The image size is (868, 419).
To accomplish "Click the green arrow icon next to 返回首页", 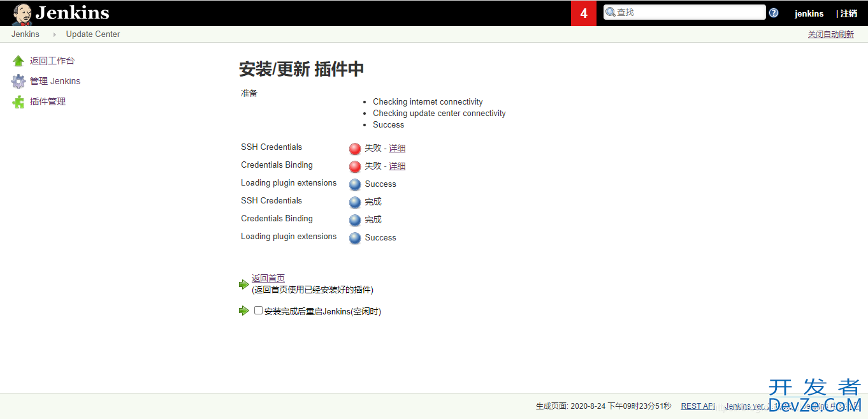I will (243, 284).
